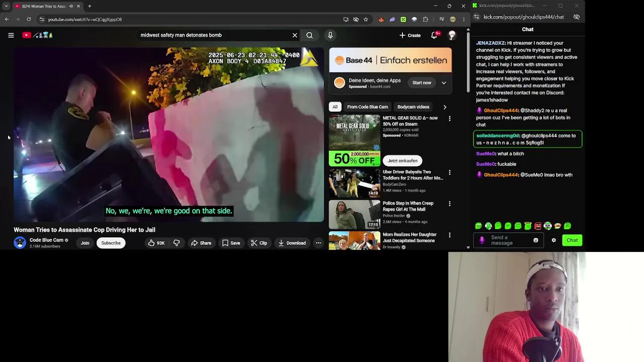Reload the YouTube page
The image size is (644, 362).
click(x=29, y=19)
